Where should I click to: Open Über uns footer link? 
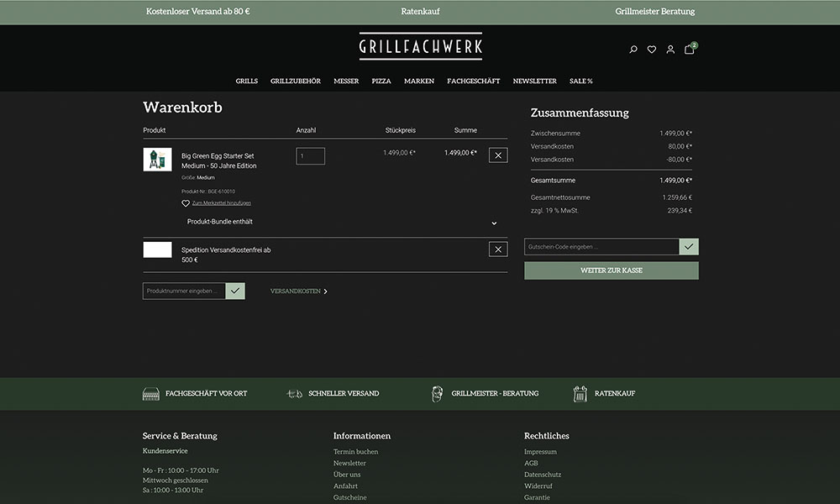point(347,475)
